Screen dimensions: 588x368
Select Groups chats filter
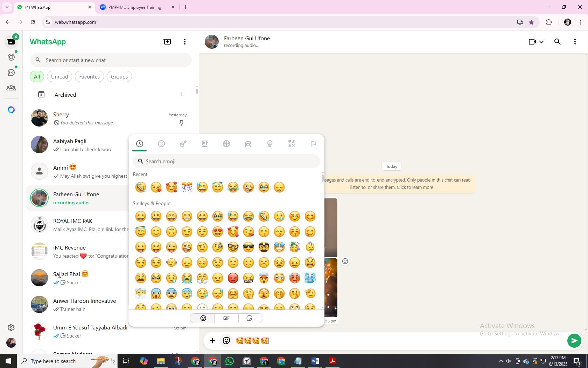(119, 77)
